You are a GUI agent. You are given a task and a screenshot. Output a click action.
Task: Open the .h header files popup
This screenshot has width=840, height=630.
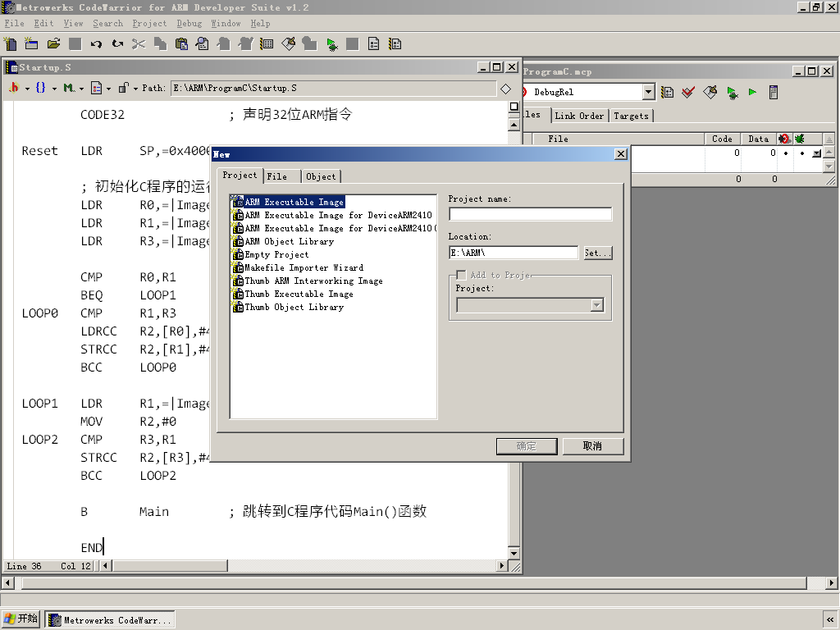pos(18,88)
